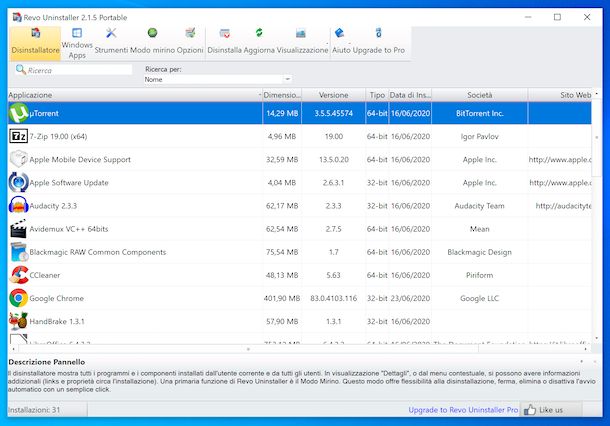Click the BitTorrent Inc. company cell
The height and width of the screenshot is (426, 610).
click(479, 113)
